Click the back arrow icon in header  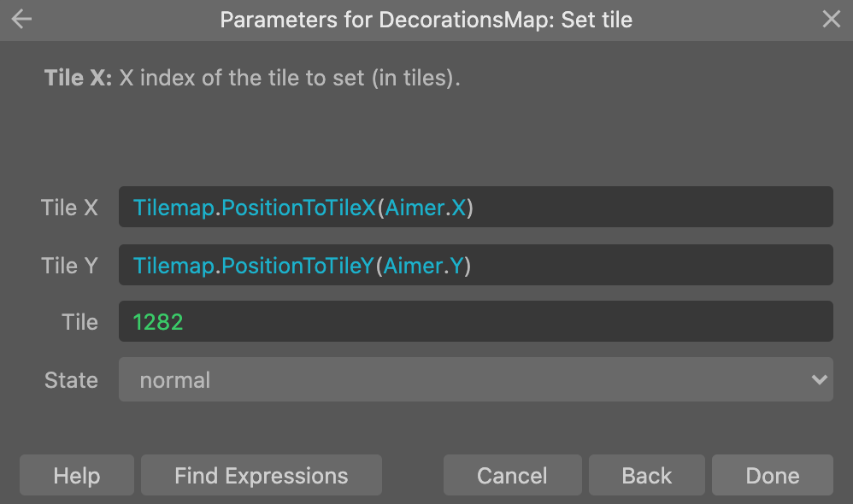[x=21, y=19]
